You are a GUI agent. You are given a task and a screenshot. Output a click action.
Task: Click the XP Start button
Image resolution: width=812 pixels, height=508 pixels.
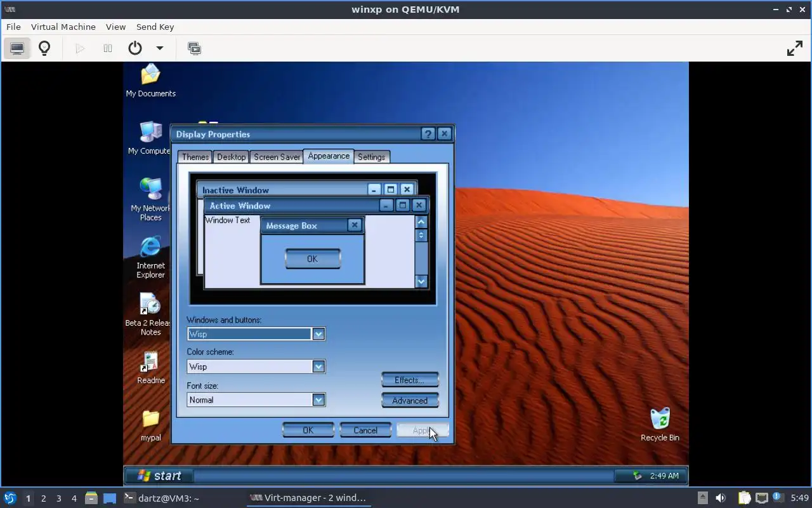[159, 476]
